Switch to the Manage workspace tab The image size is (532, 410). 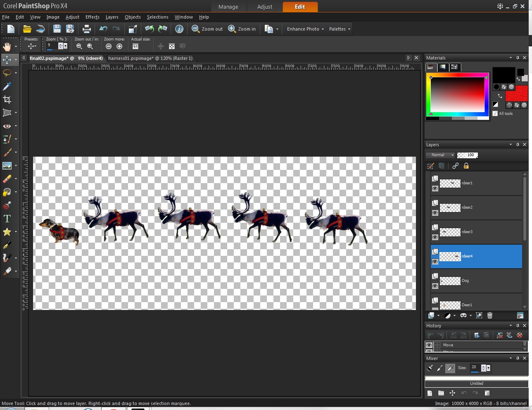coord(228,7)
